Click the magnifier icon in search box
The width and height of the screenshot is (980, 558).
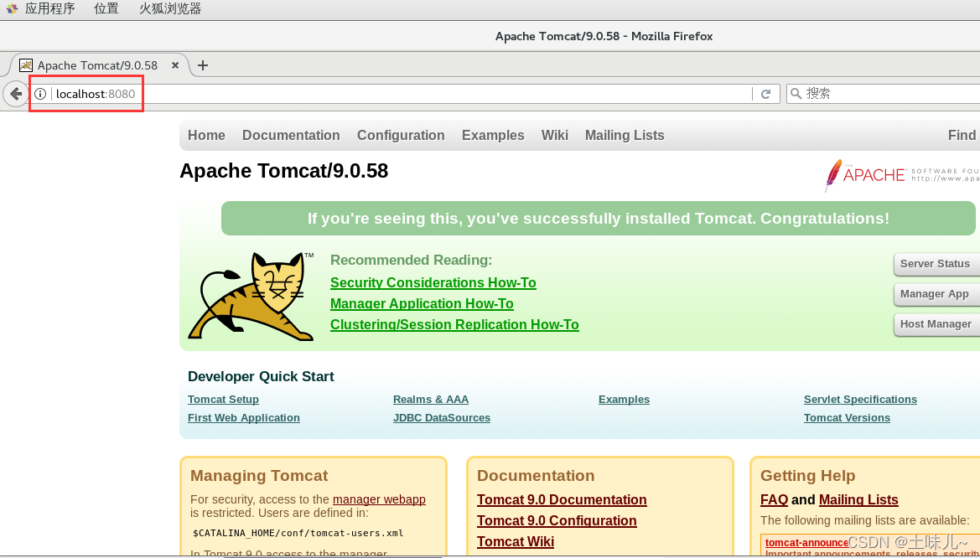click(x=796, y=94)
